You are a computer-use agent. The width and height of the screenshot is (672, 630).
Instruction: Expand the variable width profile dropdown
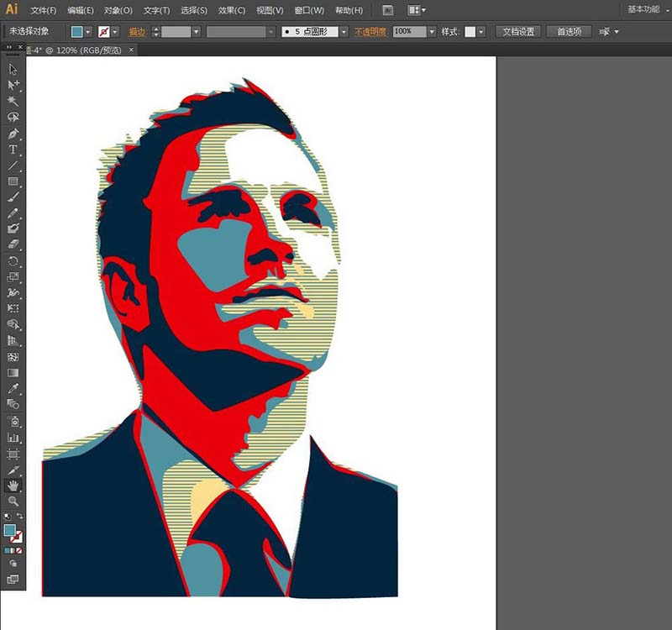pos(270,32)
